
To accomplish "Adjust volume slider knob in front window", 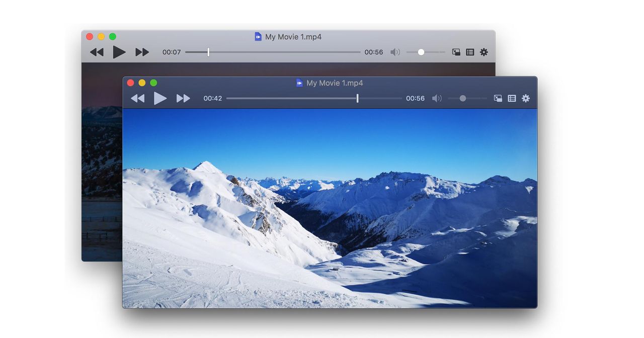I will (x=463, y=99).
